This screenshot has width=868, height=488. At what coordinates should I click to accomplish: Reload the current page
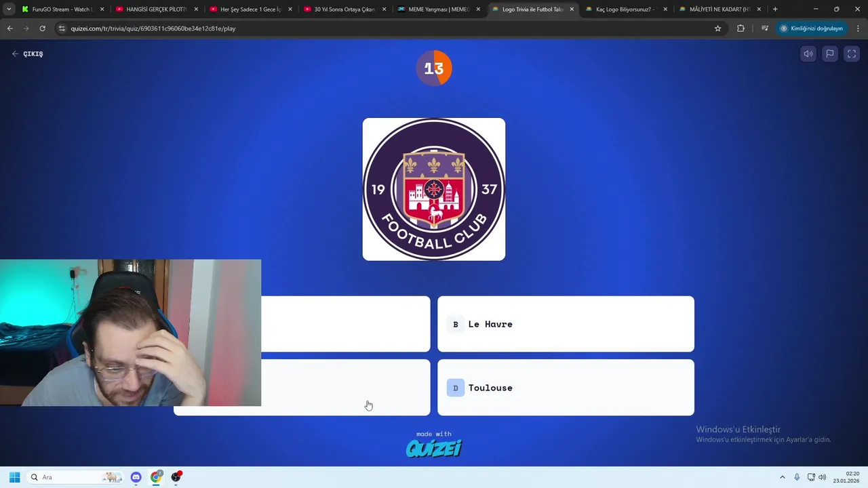click(x=42, y=28)
